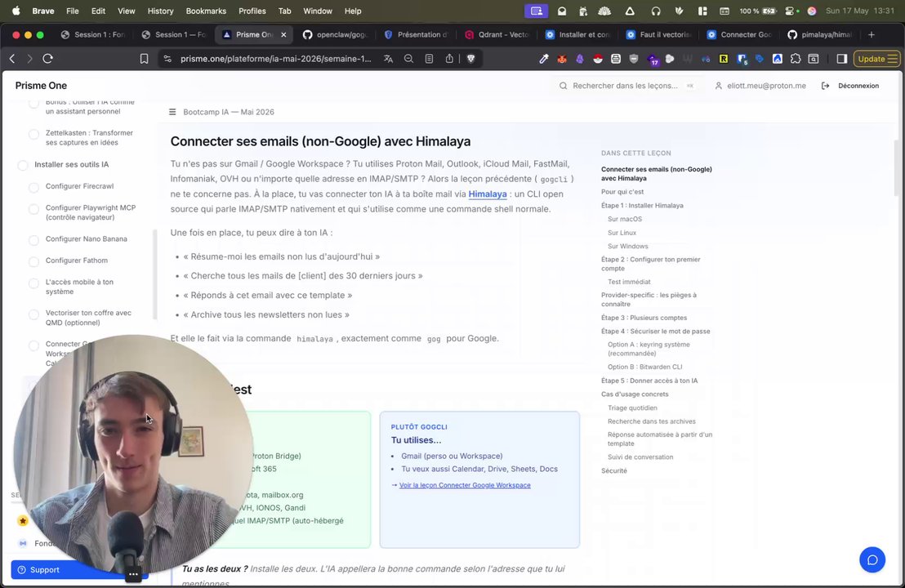
Task: Mark 'Vectoriser ton coffre avec QMD' done
Action: 34,314
